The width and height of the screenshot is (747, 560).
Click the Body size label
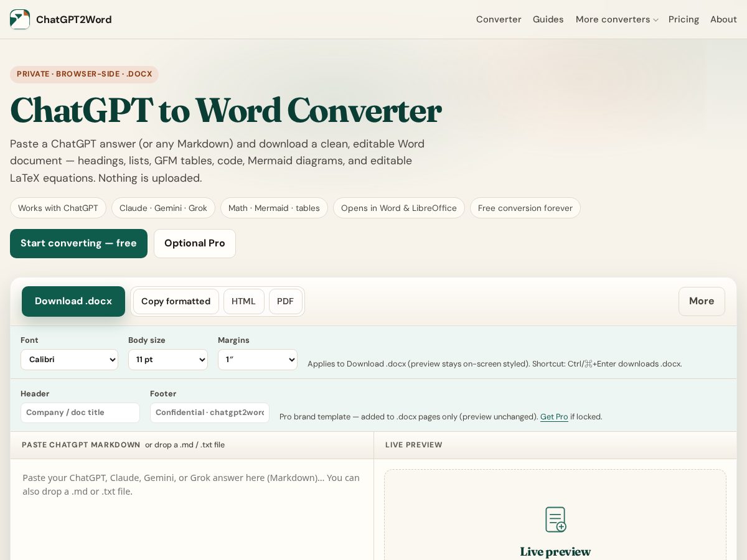click(147, 340)
